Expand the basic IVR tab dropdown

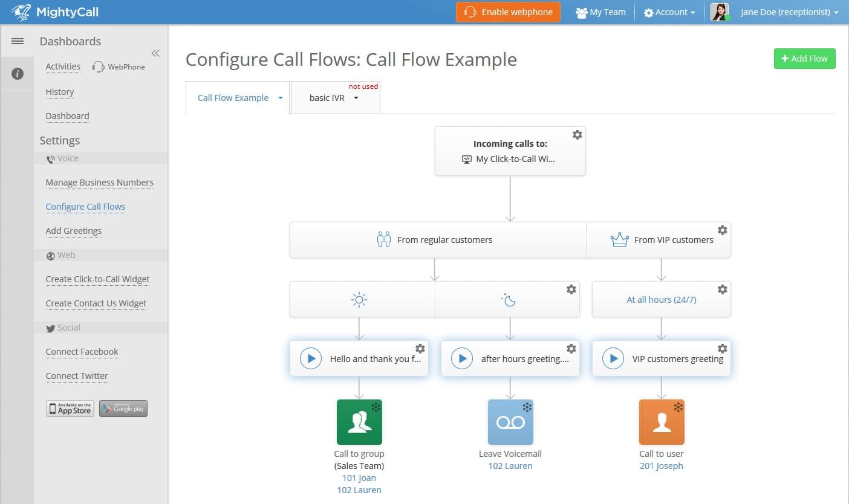pos(356,98)
